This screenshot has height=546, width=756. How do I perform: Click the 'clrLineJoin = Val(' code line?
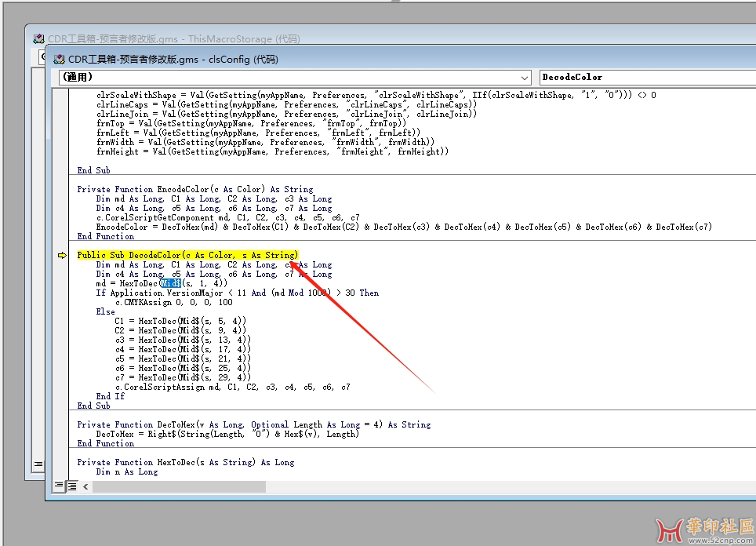click(x=286, y=114)
